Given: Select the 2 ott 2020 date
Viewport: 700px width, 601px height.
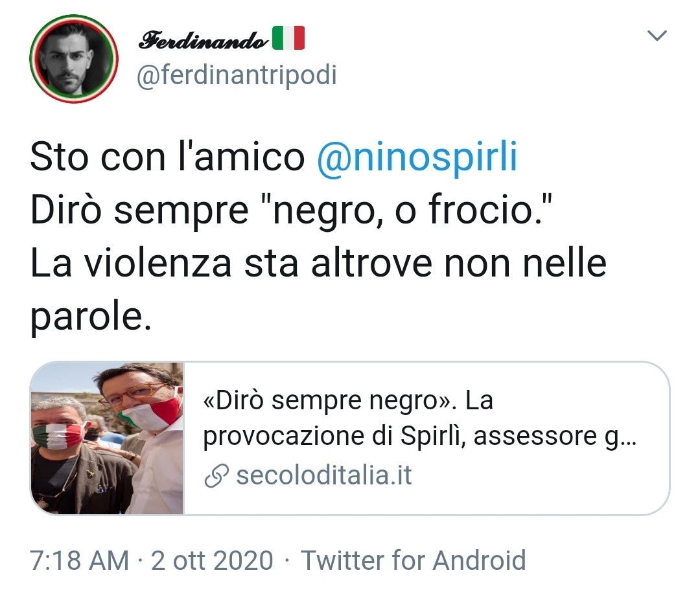Looking at the screenshot, I should (211, 560).
